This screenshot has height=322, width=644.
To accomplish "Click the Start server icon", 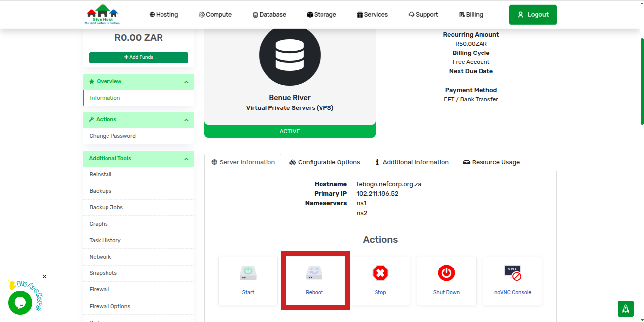I will [x=248, y=272].
